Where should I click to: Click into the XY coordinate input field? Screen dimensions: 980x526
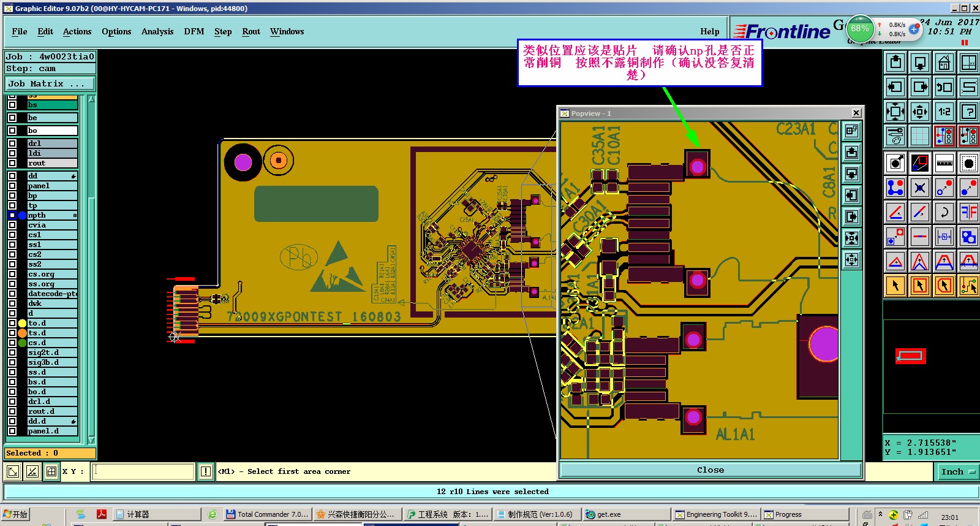click(x=143, y=471)
